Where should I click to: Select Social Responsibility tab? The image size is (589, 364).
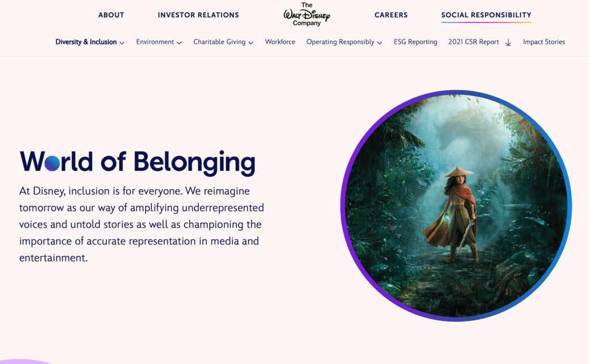tap(486, 15)
